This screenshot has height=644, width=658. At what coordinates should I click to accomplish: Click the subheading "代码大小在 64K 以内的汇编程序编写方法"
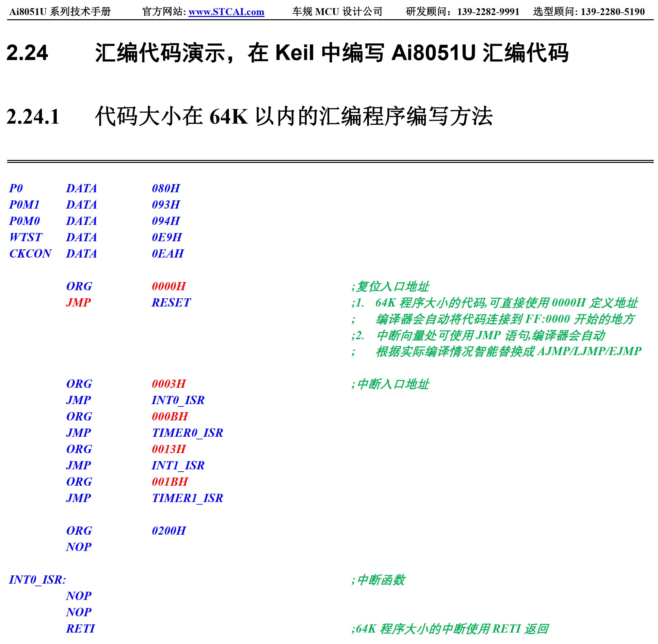[x=294, y=116]
